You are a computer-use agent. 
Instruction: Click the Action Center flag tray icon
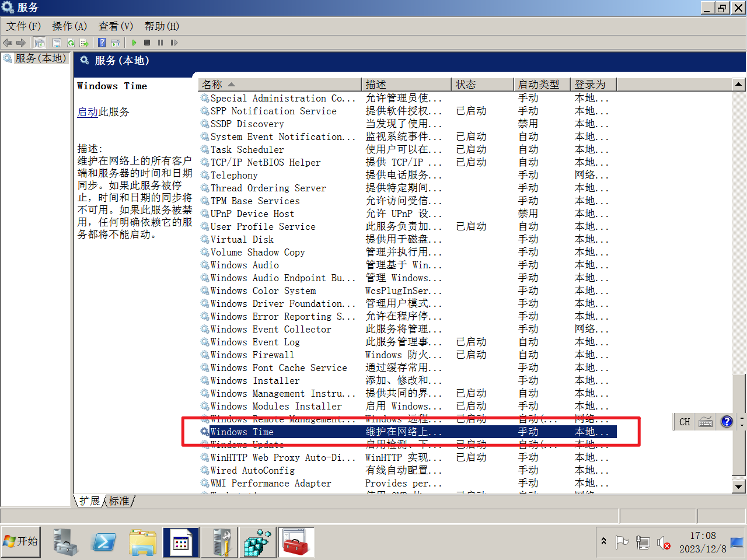click(622, 543)
